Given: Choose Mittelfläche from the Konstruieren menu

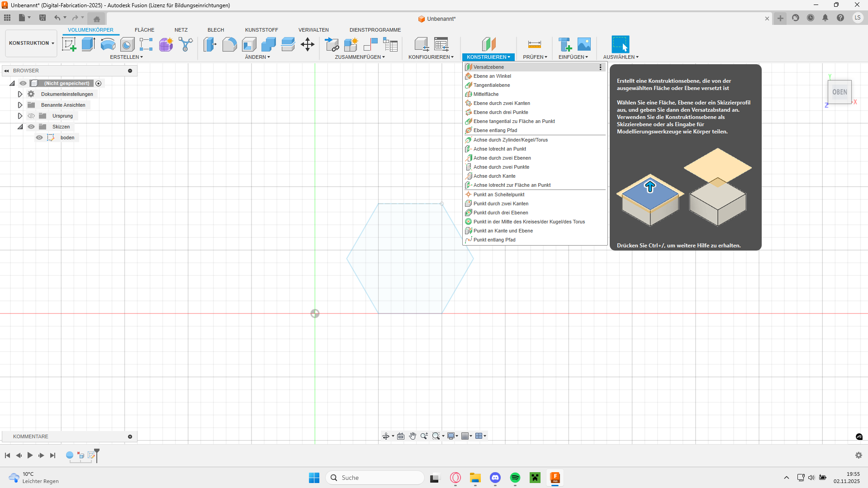Looking at the screenshot, I should (486, 94).
